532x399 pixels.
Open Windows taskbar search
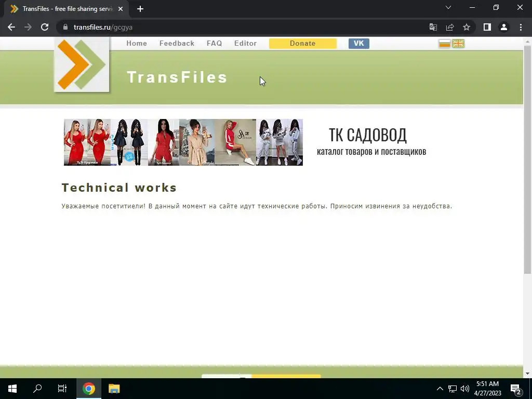click(37, 389)
